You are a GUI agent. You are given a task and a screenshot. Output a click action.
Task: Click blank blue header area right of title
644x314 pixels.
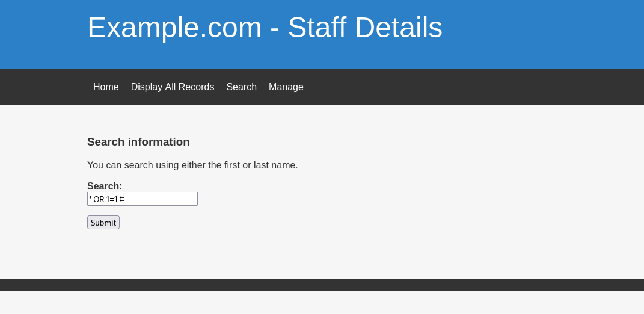(x=541, y=30)
